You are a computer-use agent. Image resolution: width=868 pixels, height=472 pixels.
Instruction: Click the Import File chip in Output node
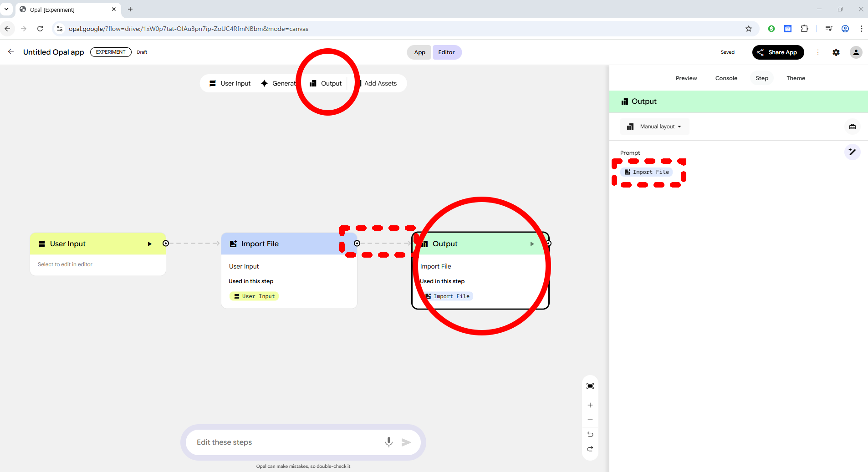(x=449, y=296)
